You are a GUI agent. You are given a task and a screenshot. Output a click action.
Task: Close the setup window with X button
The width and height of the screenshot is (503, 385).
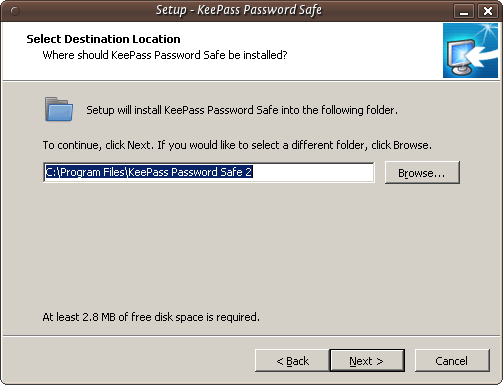point(488,11)
